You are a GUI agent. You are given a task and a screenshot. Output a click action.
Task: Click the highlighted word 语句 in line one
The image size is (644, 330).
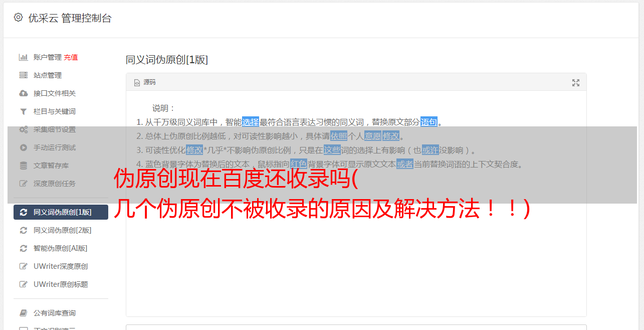429,122
